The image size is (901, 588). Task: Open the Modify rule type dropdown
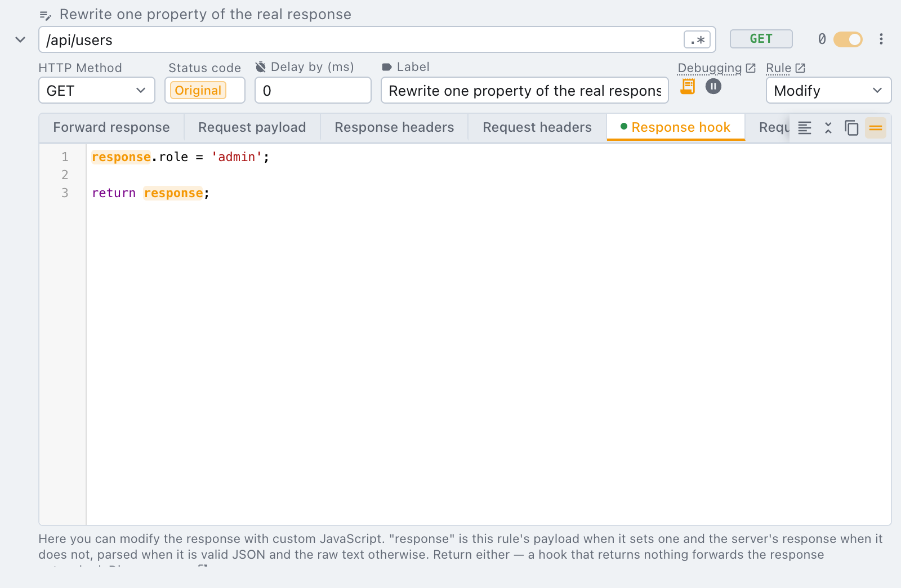pyautogui.click(x=828, y=91)
